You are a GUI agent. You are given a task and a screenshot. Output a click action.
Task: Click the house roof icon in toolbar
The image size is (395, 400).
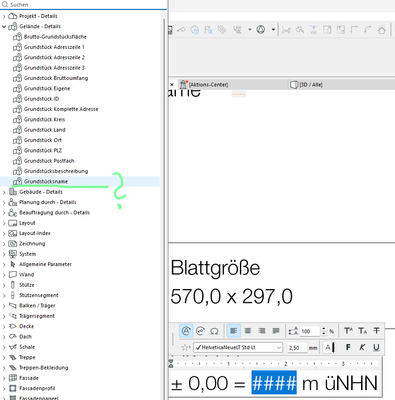(x=382, y=30)
